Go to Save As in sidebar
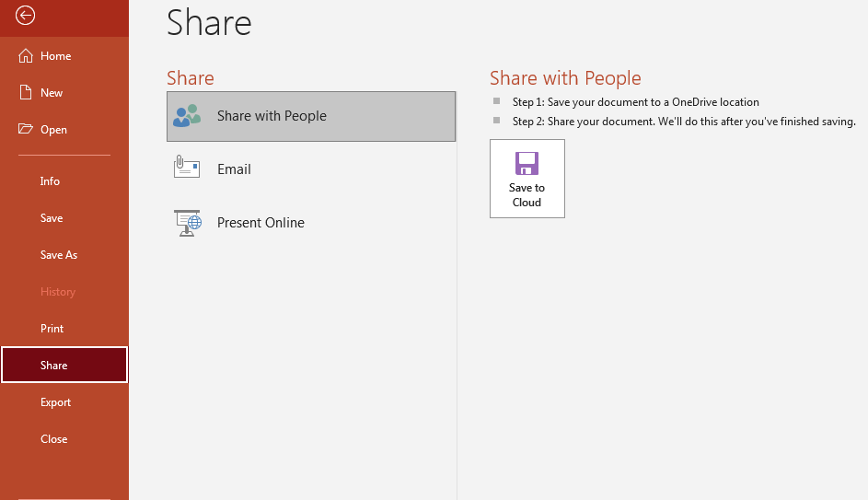 (x=59, y=255)
